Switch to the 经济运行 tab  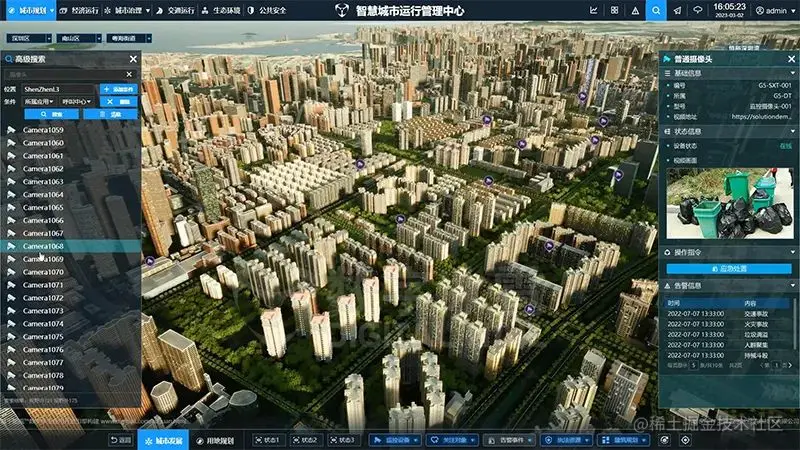coord(80,10)
